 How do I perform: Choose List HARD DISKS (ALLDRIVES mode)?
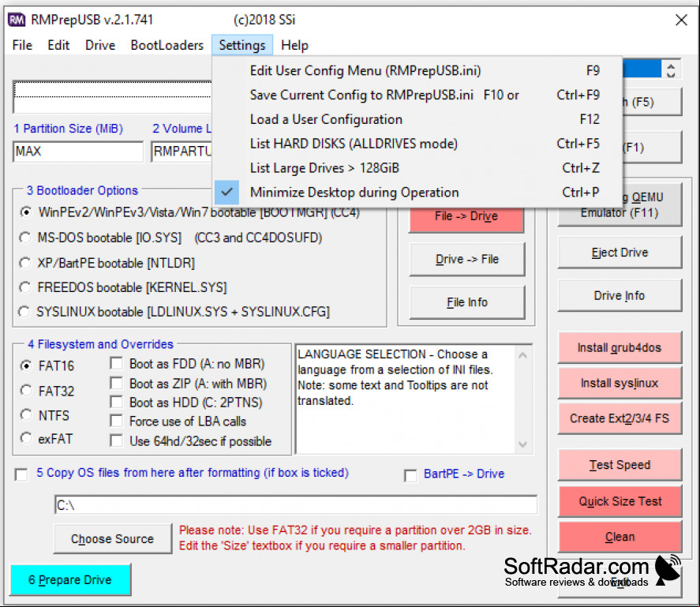point(417,144)
